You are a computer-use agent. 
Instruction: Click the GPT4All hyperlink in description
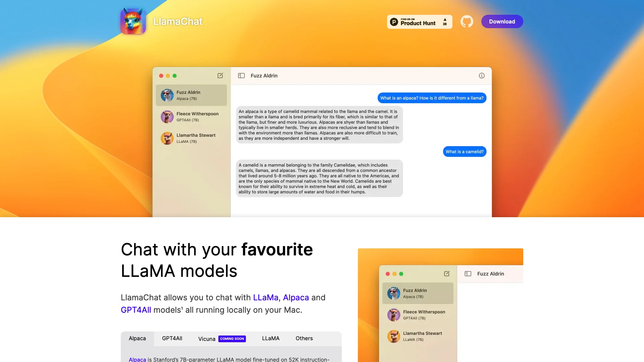(136, 310)
